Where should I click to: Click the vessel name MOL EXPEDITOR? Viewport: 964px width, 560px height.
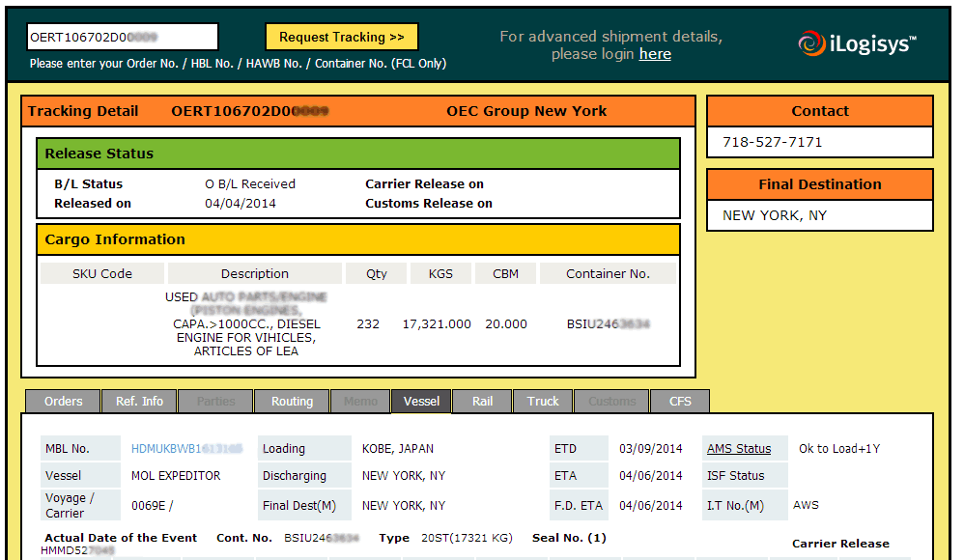(176, 476)
